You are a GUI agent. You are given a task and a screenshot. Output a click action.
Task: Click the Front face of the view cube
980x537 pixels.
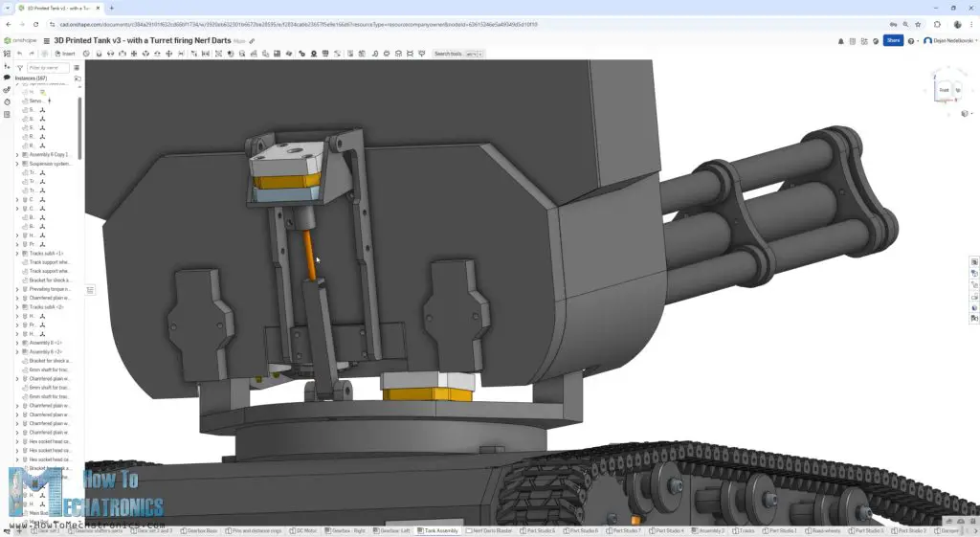pos(944,90)
